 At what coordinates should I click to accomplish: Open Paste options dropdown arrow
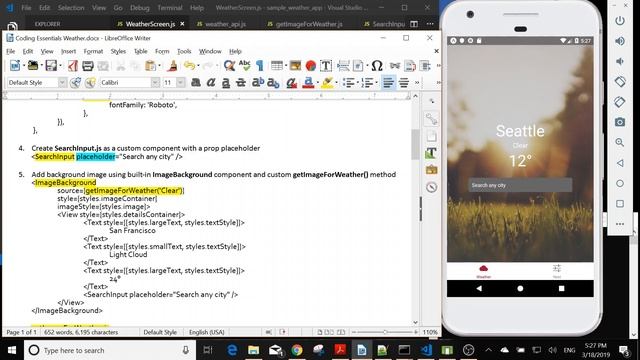[159, 66]
